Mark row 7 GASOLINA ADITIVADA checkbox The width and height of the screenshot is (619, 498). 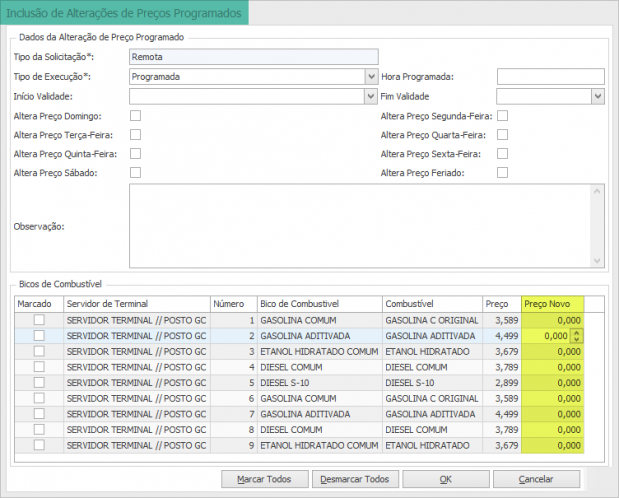(x=39, y=413)
